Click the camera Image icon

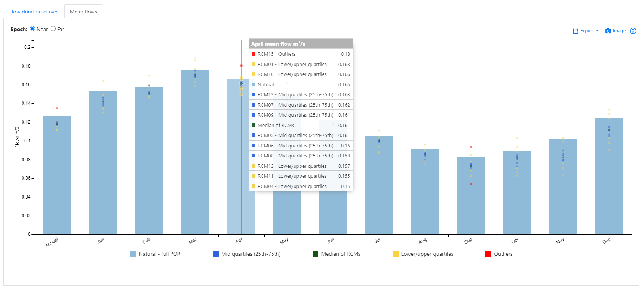(x=608, y=31)
